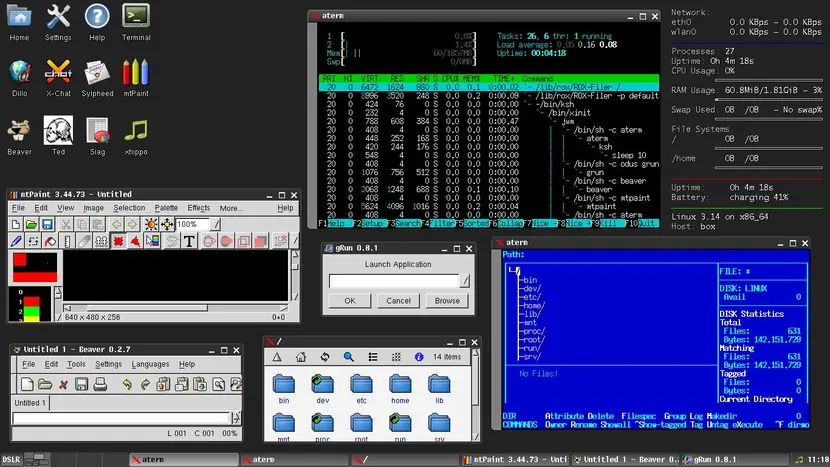Viewport: 830px width, 467px height.
Task: Expand the mtPaint tools toolbar overflow arrow
Action: point(295,241)
